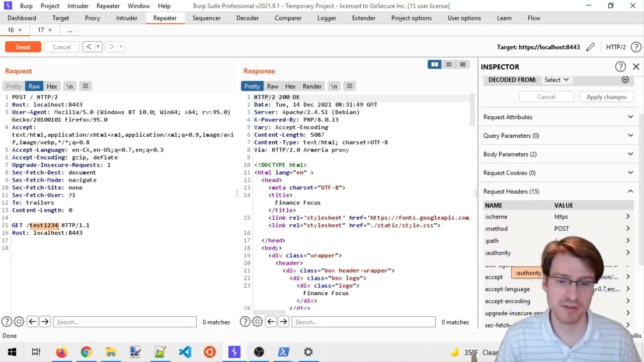Open Inspector help icon
Viewport: 644px width, 362px height.
pos(620,66)
